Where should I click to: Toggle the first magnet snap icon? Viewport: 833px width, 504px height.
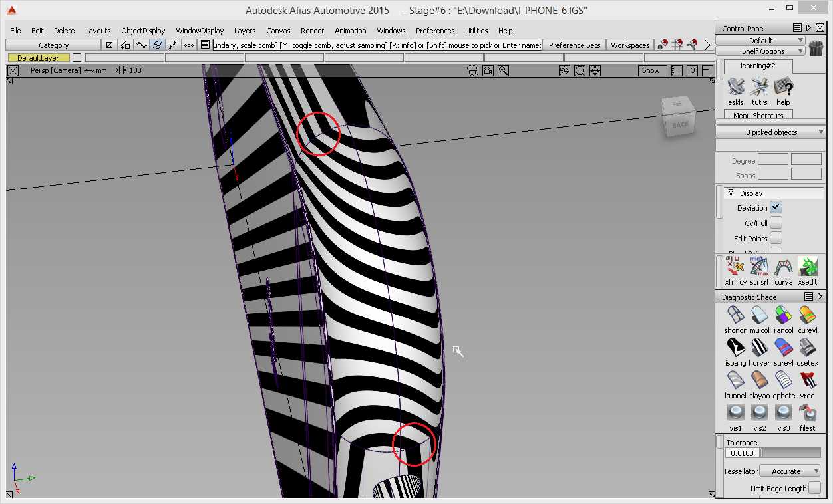pyautogui.click(x=663, y=45)
